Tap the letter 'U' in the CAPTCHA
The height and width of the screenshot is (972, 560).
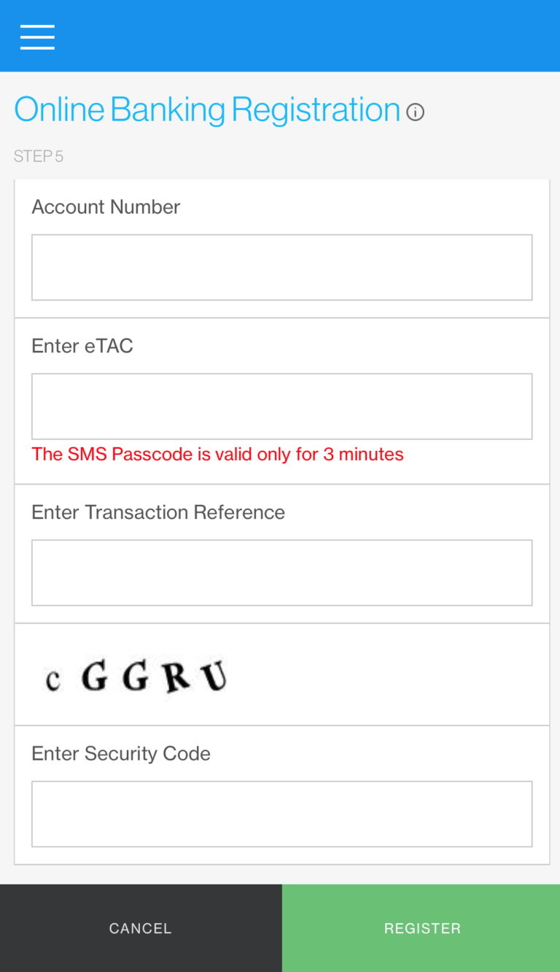pyautogui.click(x=215, y=676)
